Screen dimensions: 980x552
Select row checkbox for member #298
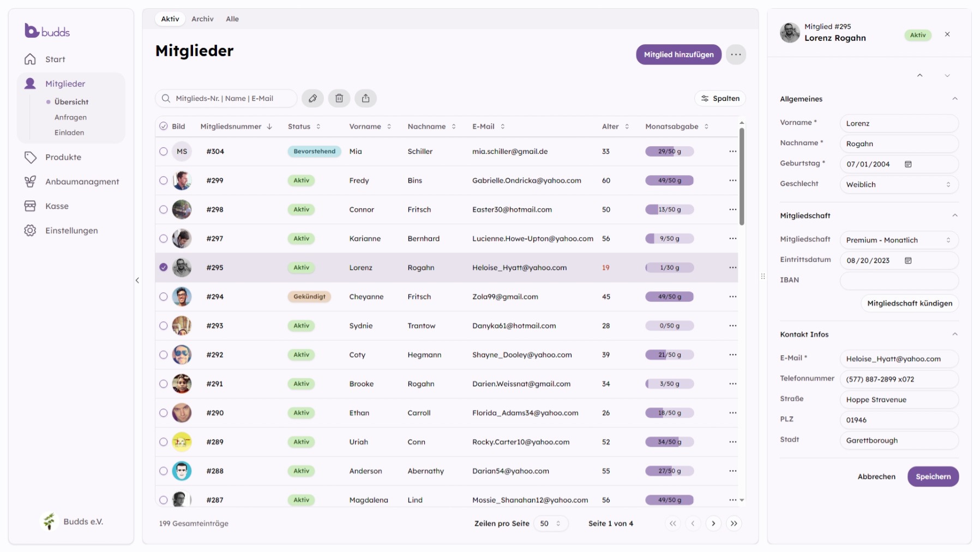tap(163, 209)
